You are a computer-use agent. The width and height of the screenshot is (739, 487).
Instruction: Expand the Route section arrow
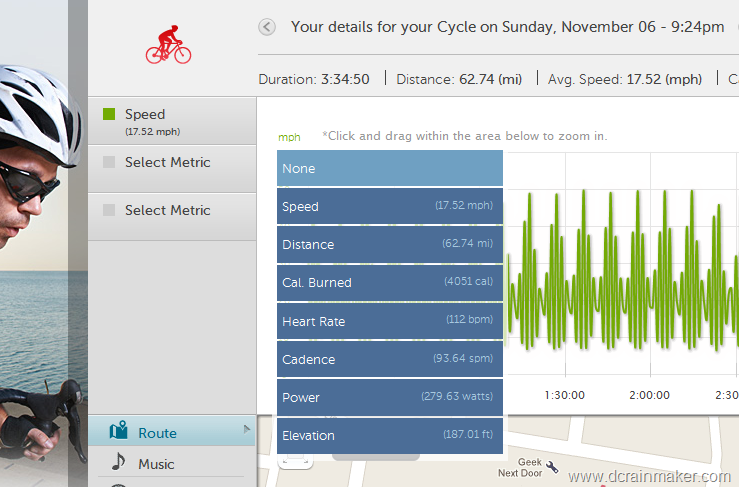click(x=246, y=429)
